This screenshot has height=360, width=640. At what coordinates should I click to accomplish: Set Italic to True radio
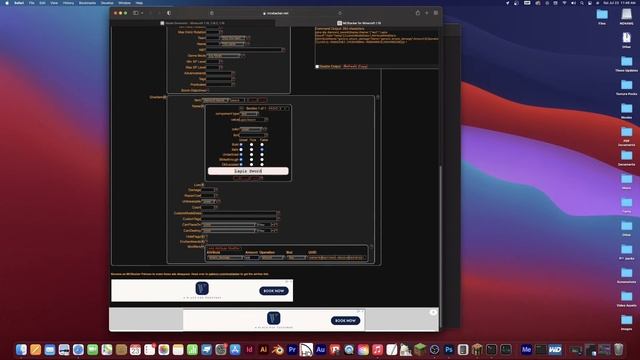[x=251, y=149]
